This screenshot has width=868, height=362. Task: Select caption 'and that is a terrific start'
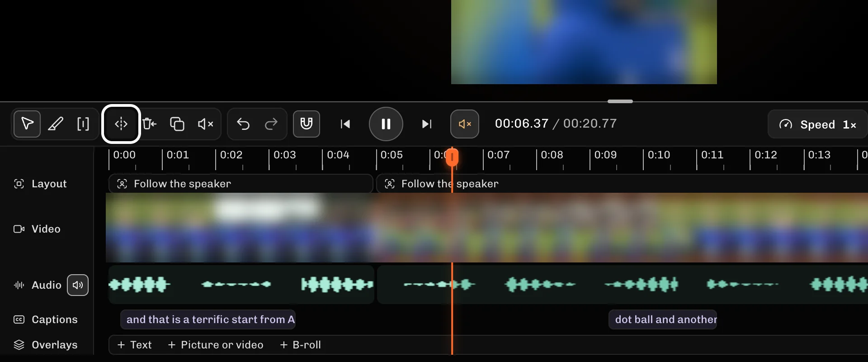point(208,319)
